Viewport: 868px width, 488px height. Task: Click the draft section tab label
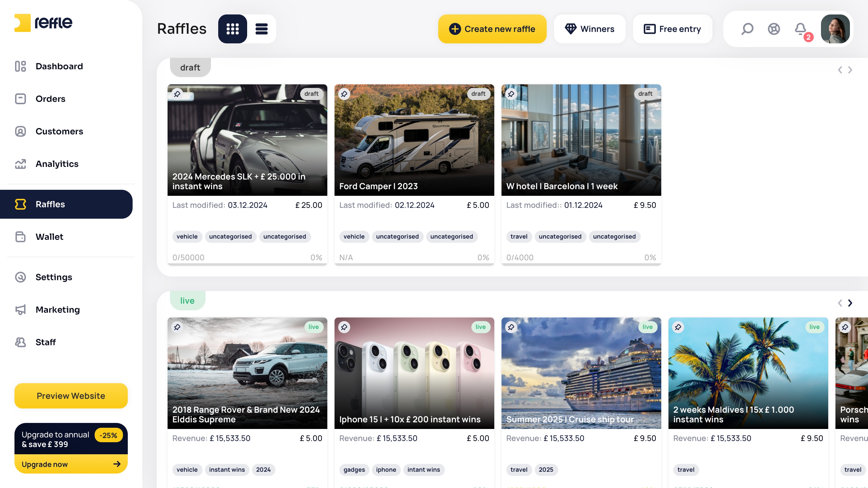(x=190, y=67)
